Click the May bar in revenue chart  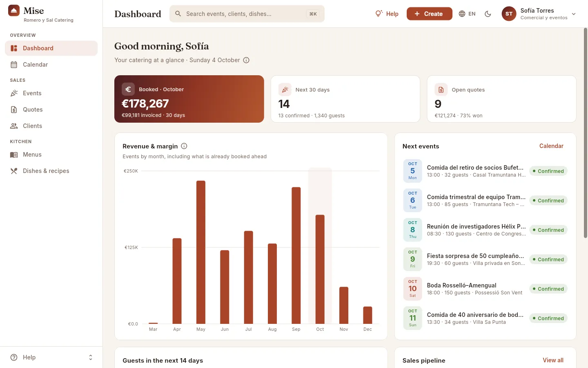click(201, 252)
